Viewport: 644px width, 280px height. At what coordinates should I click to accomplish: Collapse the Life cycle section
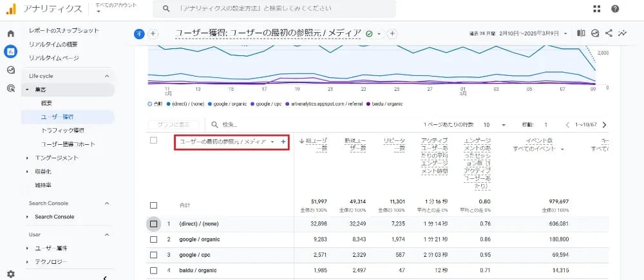107,77
